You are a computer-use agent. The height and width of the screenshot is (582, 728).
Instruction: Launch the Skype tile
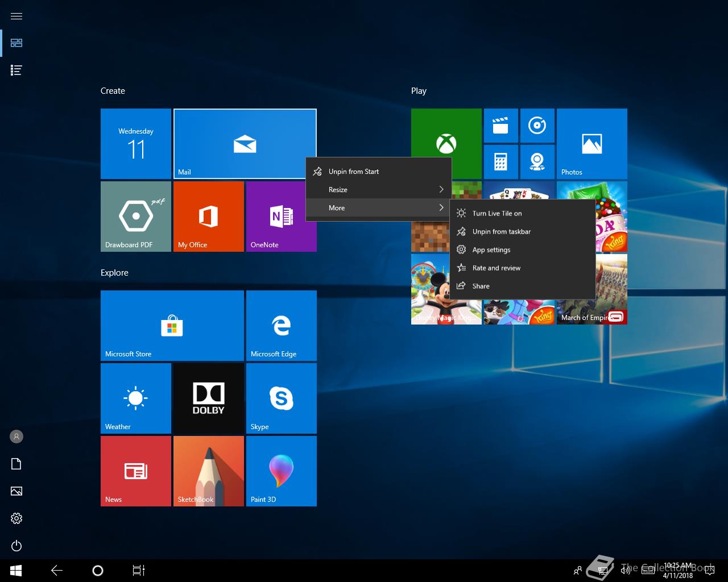(282, 398)
